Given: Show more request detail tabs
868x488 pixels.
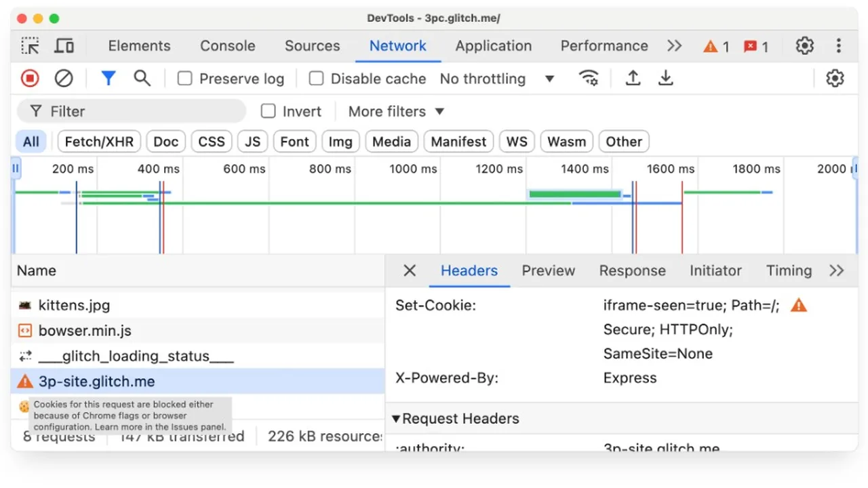Looking at the screenshot, I should [837, 271].
